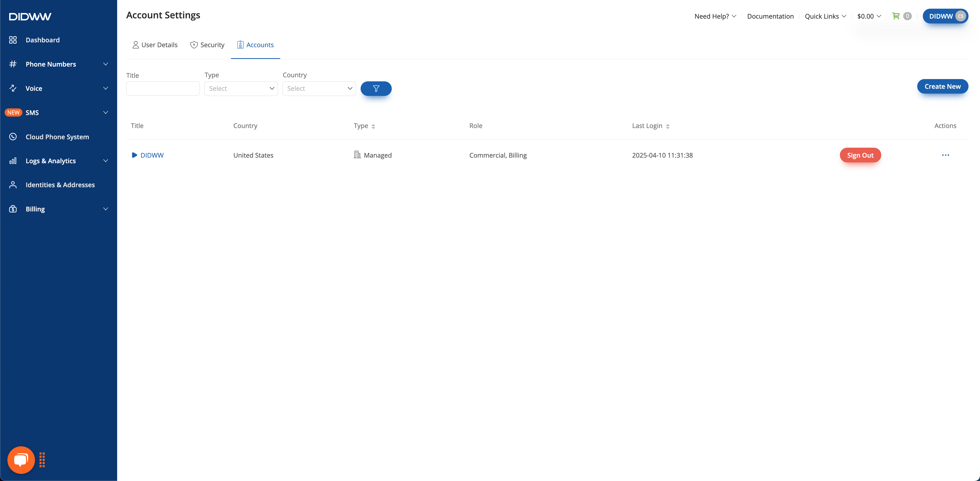Open the Type filter dropdown
Screen dimensions: 980x481
[241, 88]
